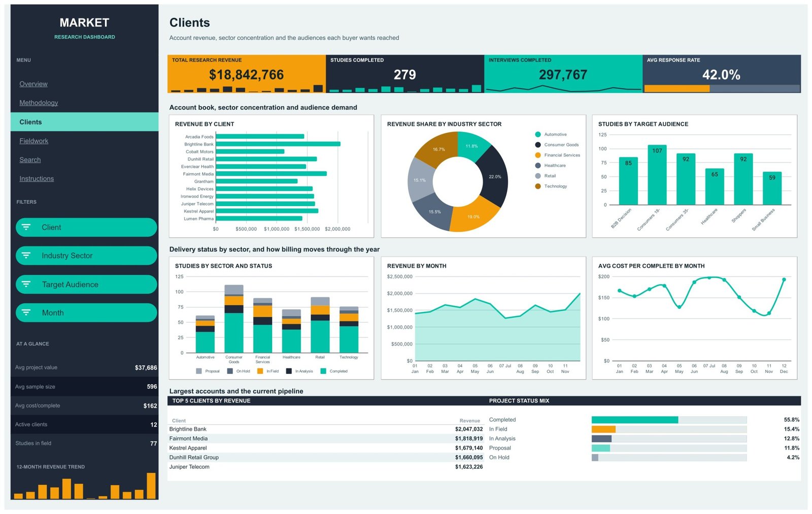Image resolution: width=812 pixels, height=514 pixels.
Task: Click the 12-month revenue trend sparkline
Action: tap(85, 486)
